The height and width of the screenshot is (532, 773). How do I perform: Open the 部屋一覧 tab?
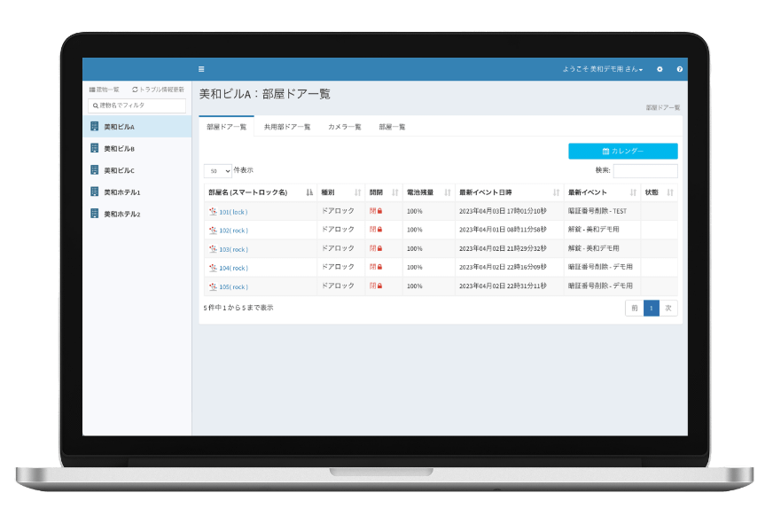point(392,127)
